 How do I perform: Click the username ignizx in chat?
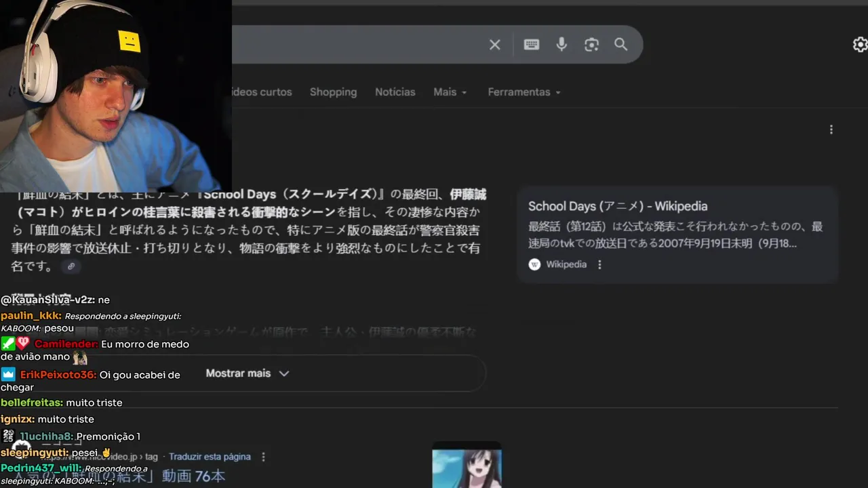tap(18, 420)
